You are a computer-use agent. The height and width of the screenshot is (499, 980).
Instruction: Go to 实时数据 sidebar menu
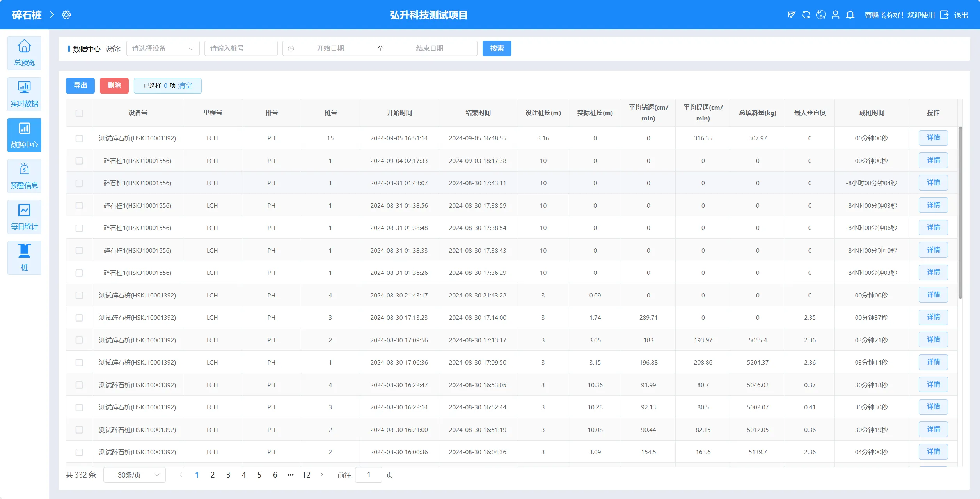24,94
